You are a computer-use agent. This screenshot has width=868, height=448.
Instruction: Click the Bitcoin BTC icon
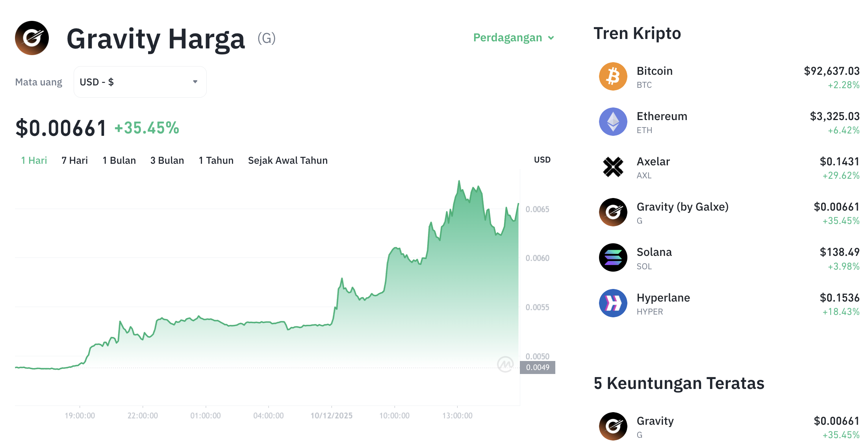tap(613, 76)
